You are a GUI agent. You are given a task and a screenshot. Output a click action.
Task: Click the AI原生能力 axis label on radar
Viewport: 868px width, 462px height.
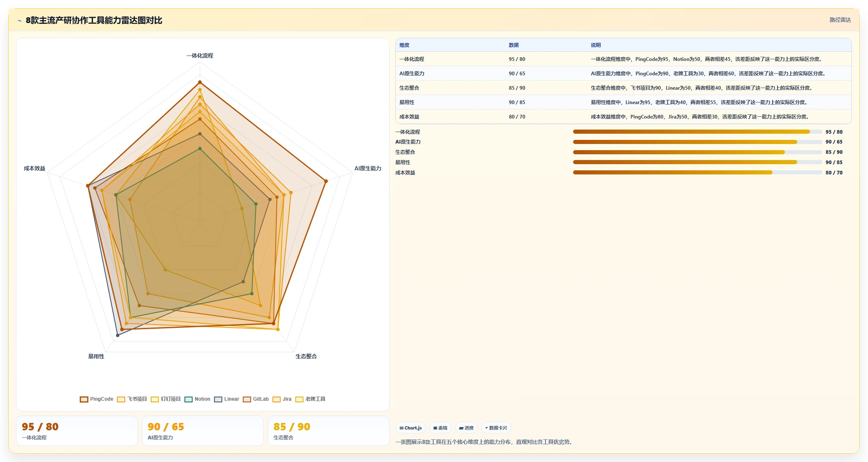click(368, 168)
